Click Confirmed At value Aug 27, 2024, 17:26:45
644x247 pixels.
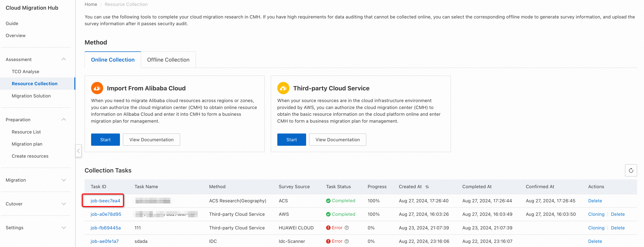pyautogui.click(x=550, y=201)
